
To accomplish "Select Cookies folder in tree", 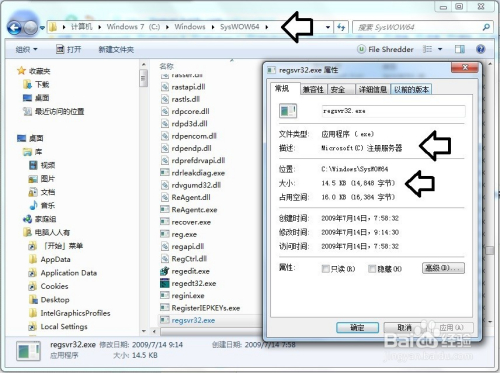I will tap(49, 286).
